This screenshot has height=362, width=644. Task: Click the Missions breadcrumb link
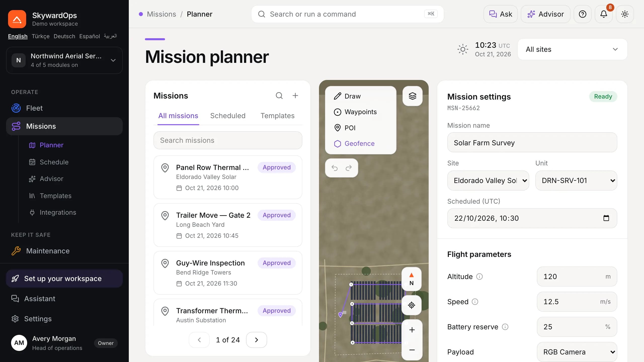pyautogui.click(x=161, y=14)
